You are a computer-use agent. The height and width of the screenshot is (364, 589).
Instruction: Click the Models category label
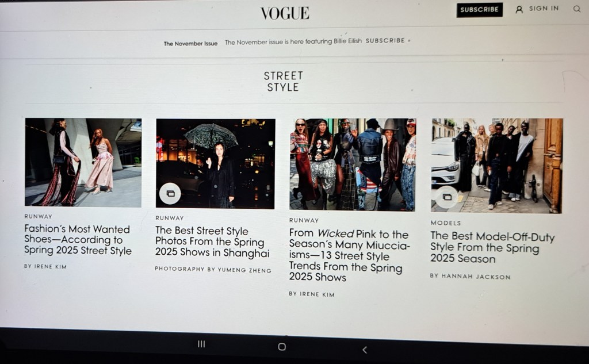[446, 223]
